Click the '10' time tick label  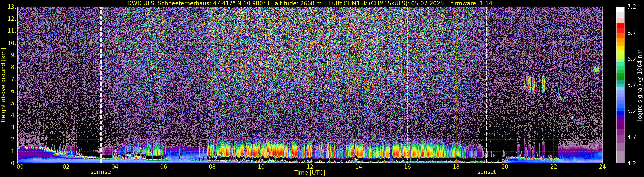coord(261,167)
